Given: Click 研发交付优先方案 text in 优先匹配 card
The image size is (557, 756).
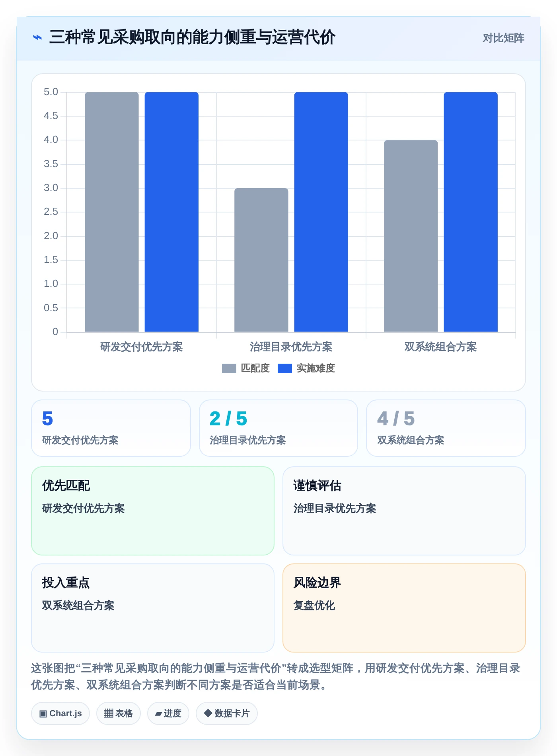Looking at the screenshot, I should (x=84, y=509).
